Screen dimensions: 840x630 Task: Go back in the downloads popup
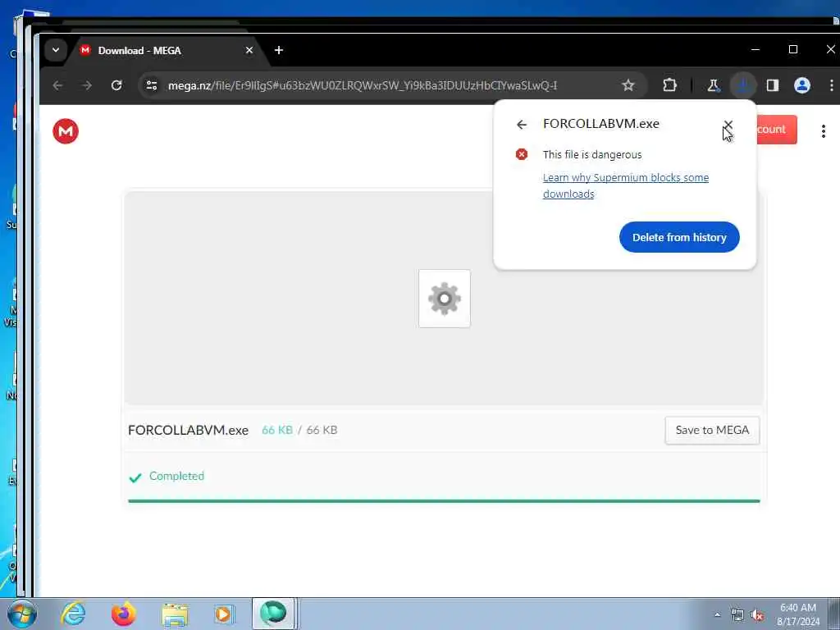click(x=521, y=125)
